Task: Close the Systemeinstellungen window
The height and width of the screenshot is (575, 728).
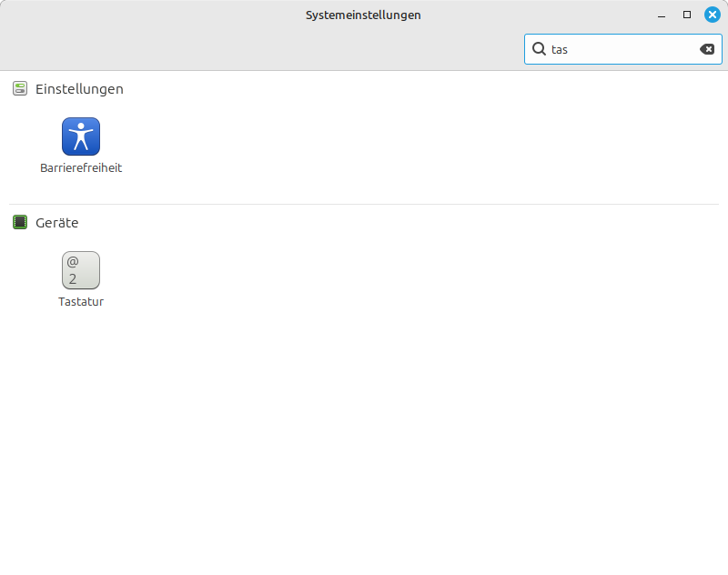Action: (712, 15)
